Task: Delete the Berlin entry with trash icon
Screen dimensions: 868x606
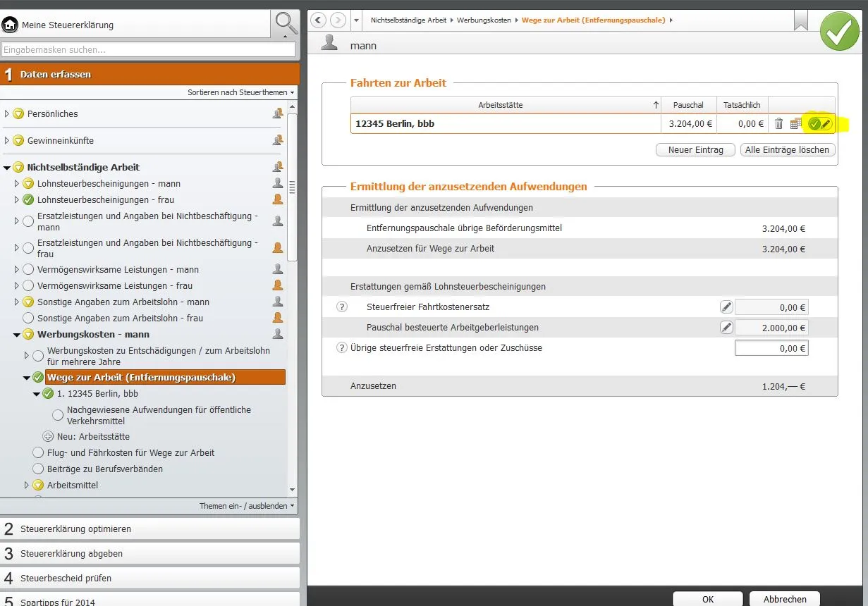Action: pos(778,124)
